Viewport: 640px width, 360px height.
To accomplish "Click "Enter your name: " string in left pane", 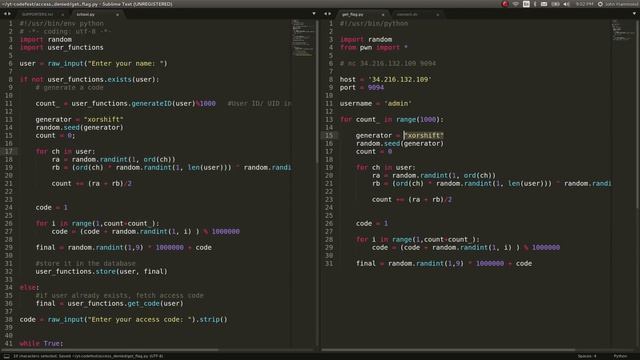I will 128,64.
